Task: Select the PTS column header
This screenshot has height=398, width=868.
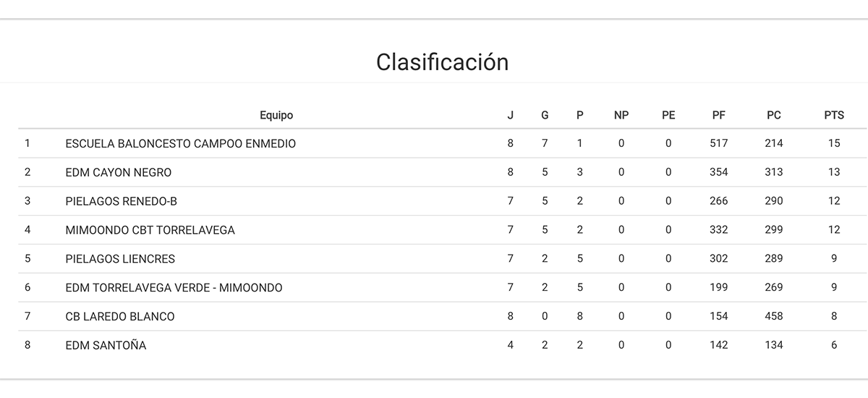Action: point(834,115)
